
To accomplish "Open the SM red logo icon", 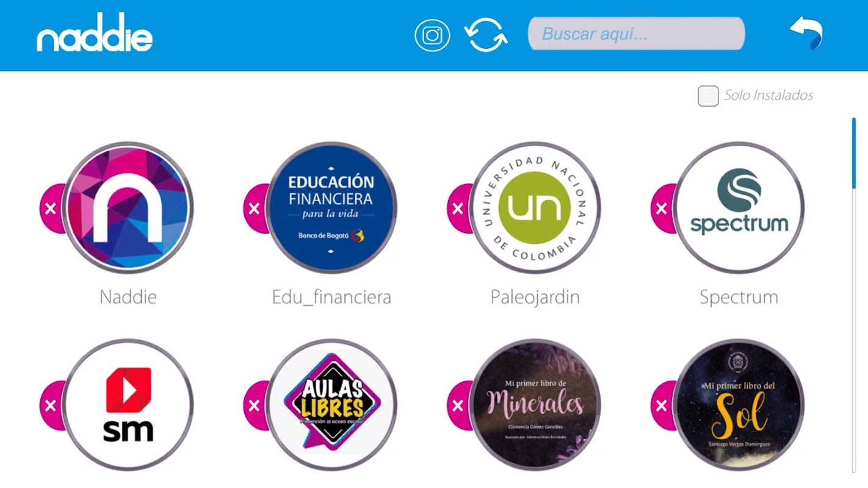I will 128,404.
